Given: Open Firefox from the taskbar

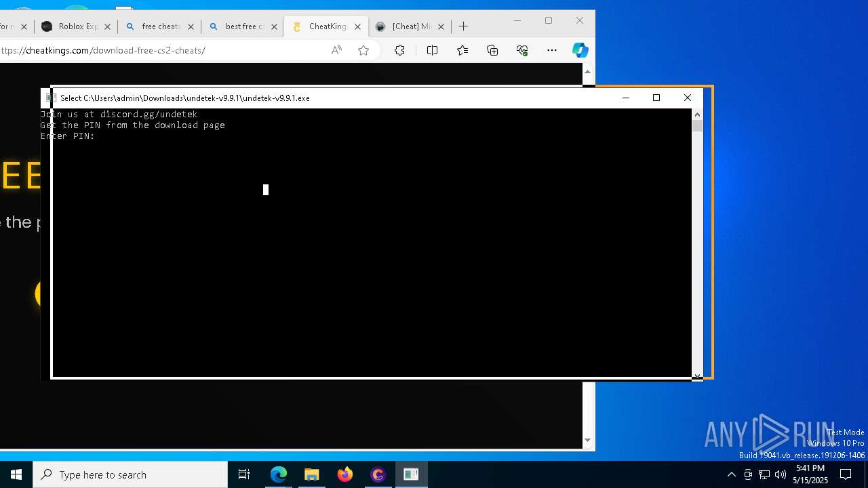Looking at the screenshot, I should [x=345, y=474].
